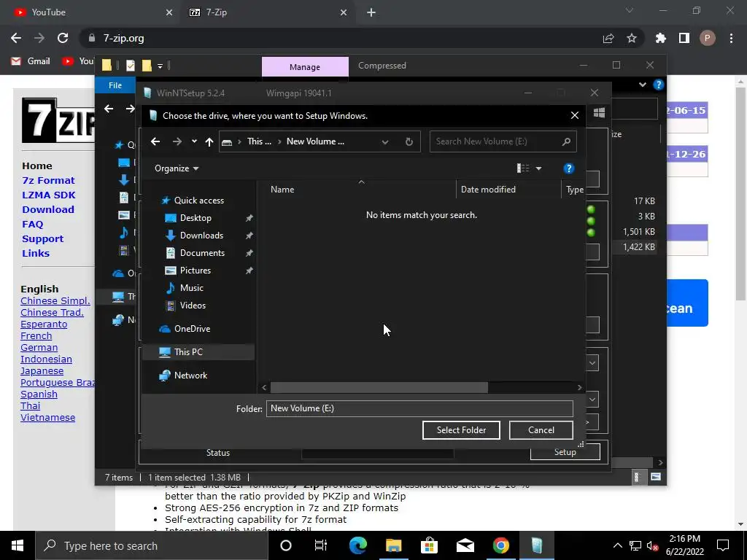Click the dialog forward arrow
Image resolution: width=747 pixels, height=560 pixels.
coord(177,141)
